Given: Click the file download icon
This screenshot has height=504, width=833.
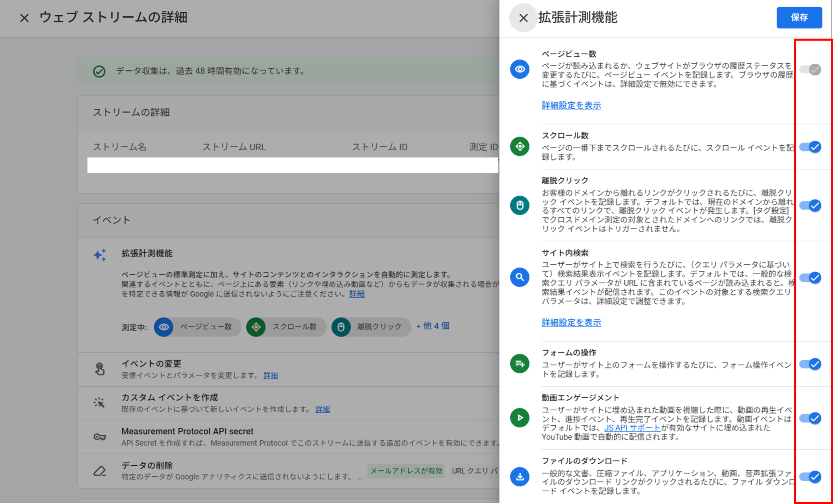Looking at the screenshot, I should coord(520,476).
